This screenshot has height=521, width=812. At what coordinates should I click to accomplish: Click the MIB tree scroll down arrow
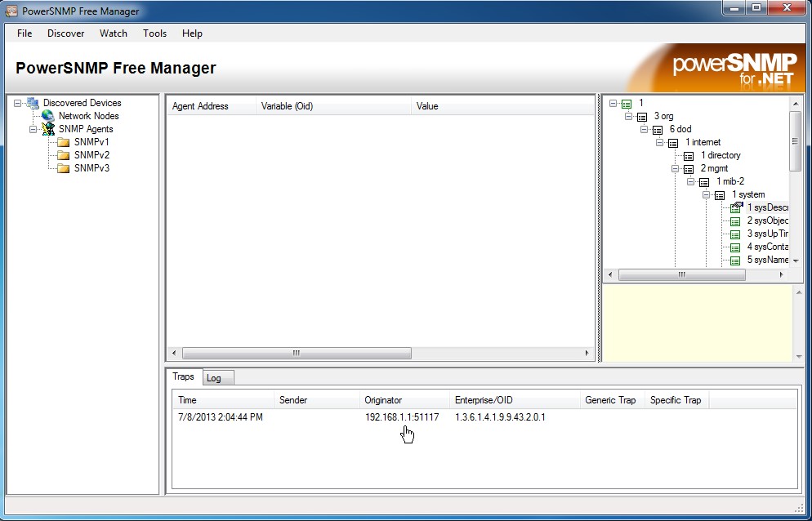pos(796,260)
